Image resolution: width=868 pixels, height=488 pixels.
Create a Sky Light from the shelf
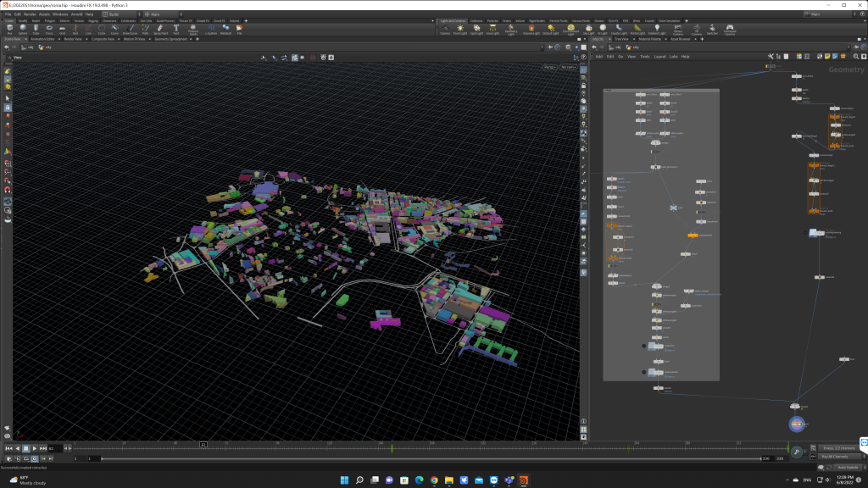(587, 30)
